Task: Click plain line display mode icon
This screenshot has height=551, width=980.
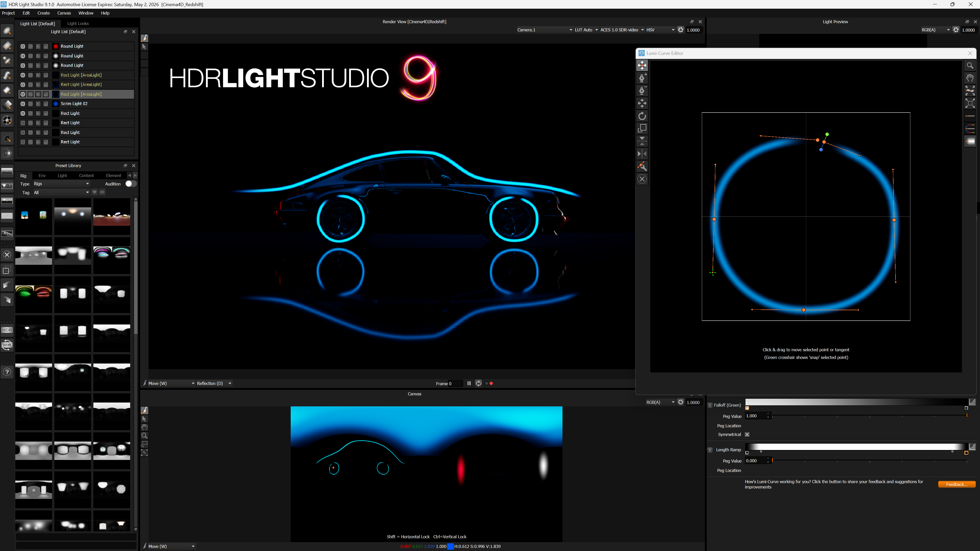Action: coord(970,116)
